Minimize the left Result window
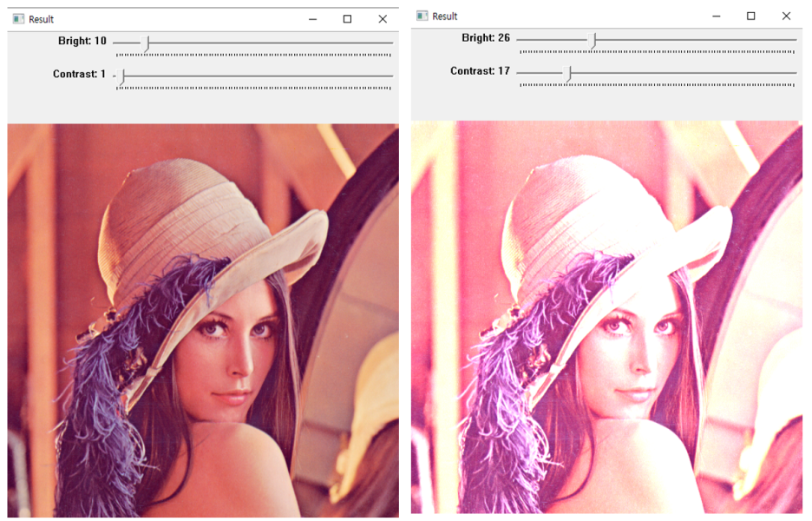The image size is (812, 521). coord(313,19)
